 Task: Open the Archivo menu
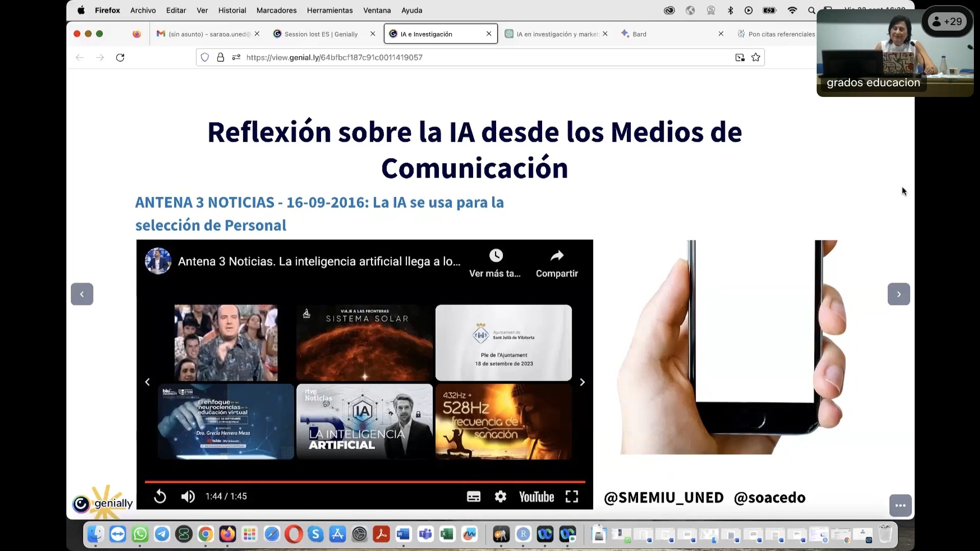(143, 10)
